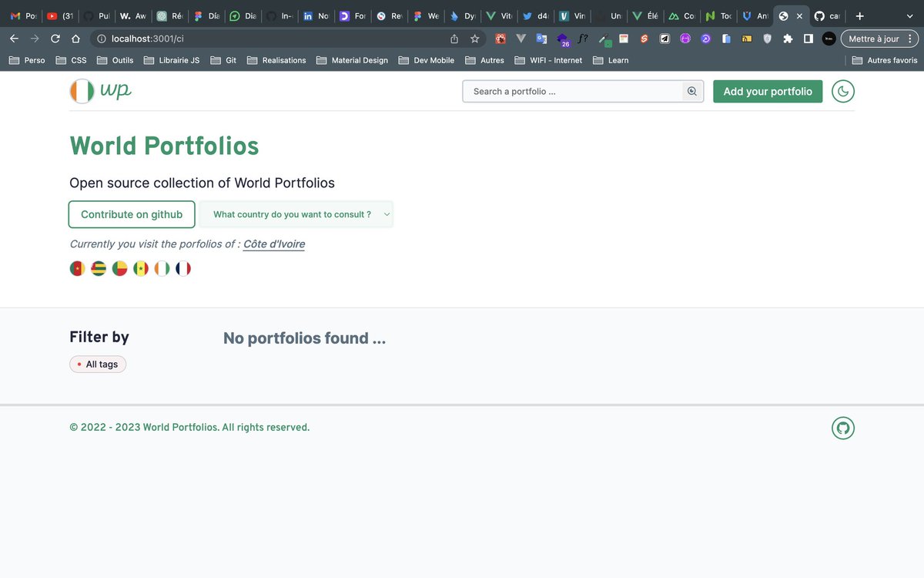Click the browser back arrow

[x=15, y=39]
